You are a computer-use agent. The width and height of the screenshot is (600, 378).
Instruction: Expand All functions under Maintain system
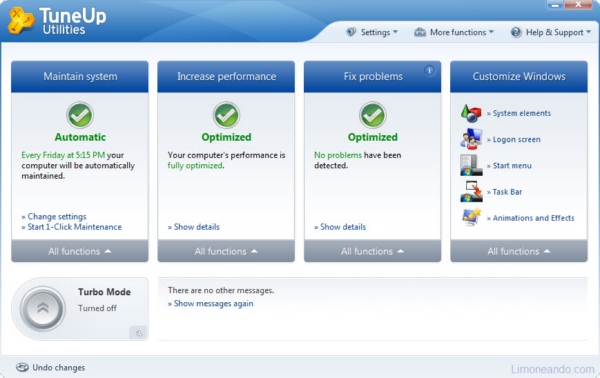click(80, 251)
